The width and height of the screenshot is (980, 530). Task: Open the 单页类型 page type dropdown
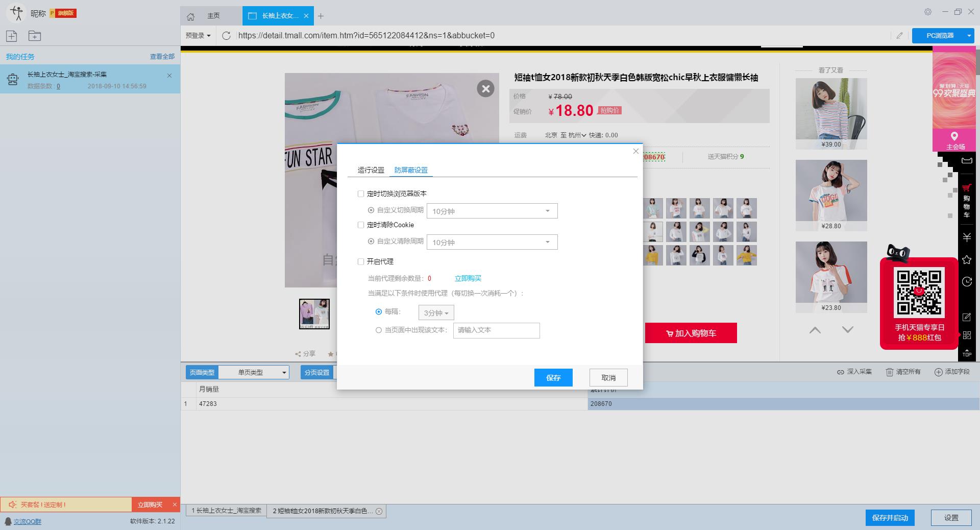(x=254, y=372)
